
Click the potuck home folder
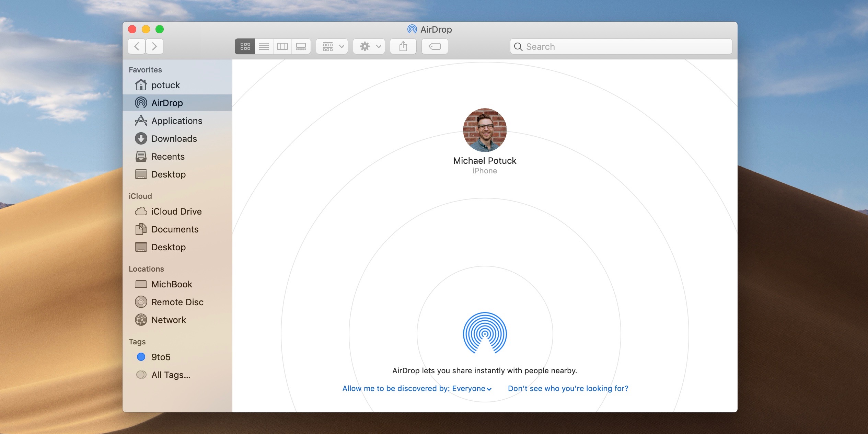tap(166, 85)
